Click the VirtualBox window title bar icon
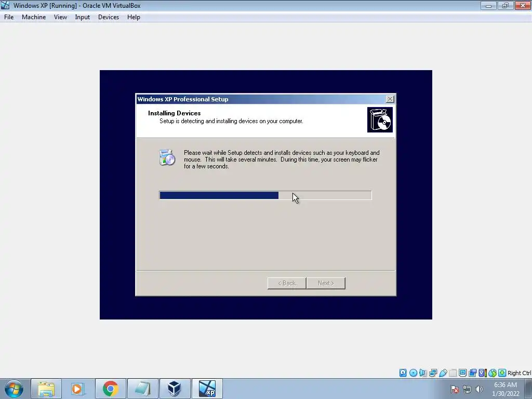The height and width of the screenshot is (399, 532). tap(5, 5)
